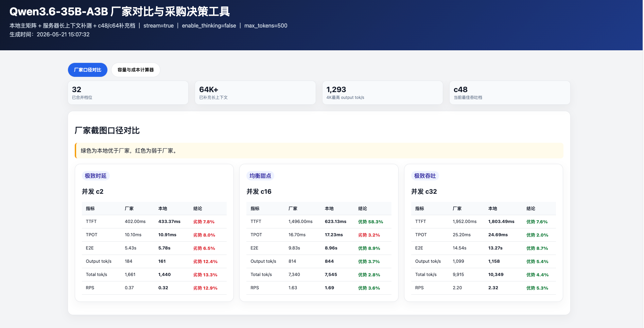Select 劣势 7.8% in c2 TTFT row

coord(204,222)
